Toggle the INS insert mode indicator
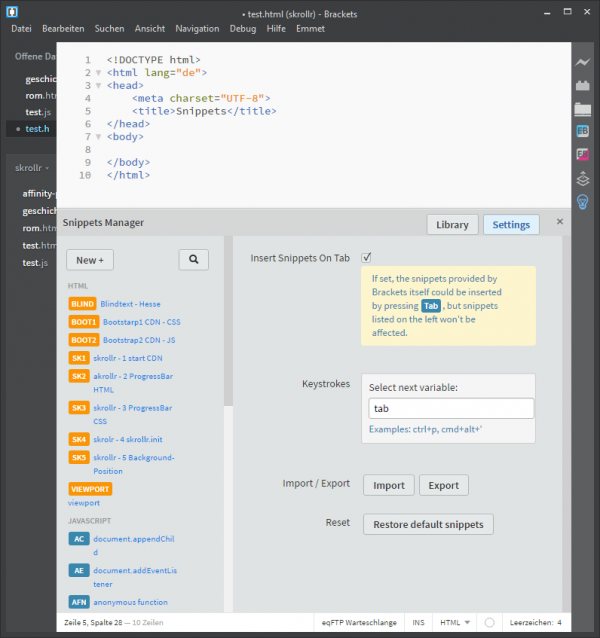Screen dimensions: 600x638 tap(418, 623)
